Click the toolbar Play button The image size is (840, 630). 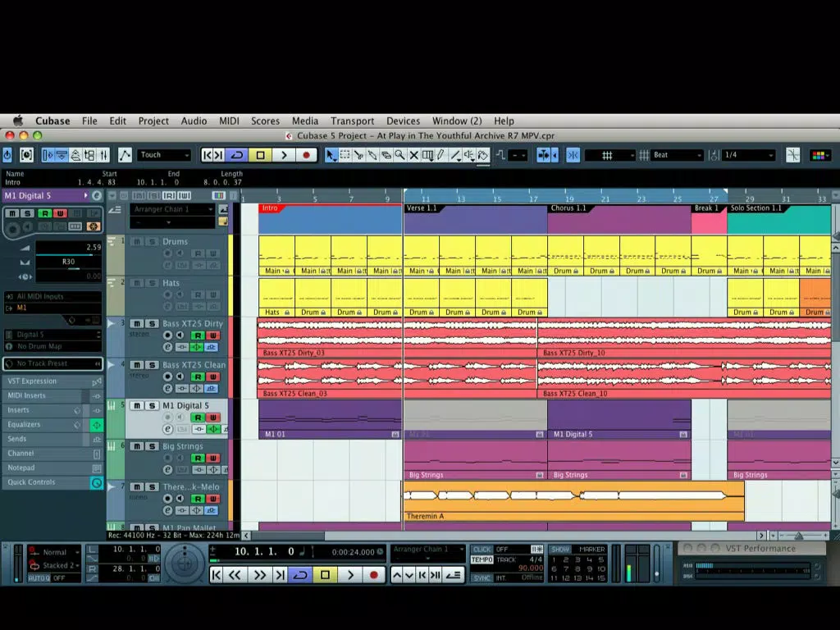pos(284,155)
